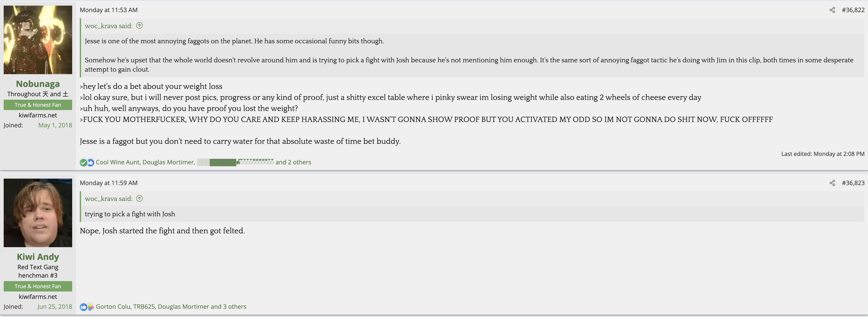
Task: Open permalink #36,823
Action: (x=853, y=183)
